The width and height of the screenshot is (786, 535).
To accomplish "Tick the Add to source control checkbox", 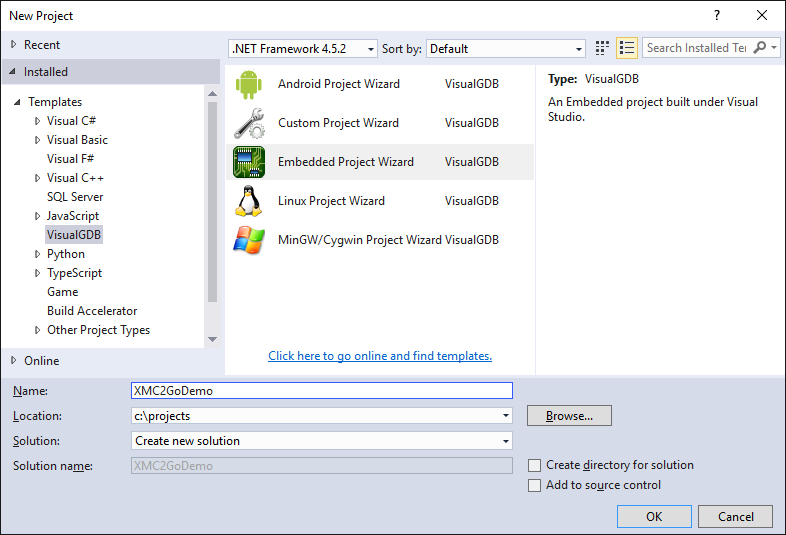I will tap(534, 485).
